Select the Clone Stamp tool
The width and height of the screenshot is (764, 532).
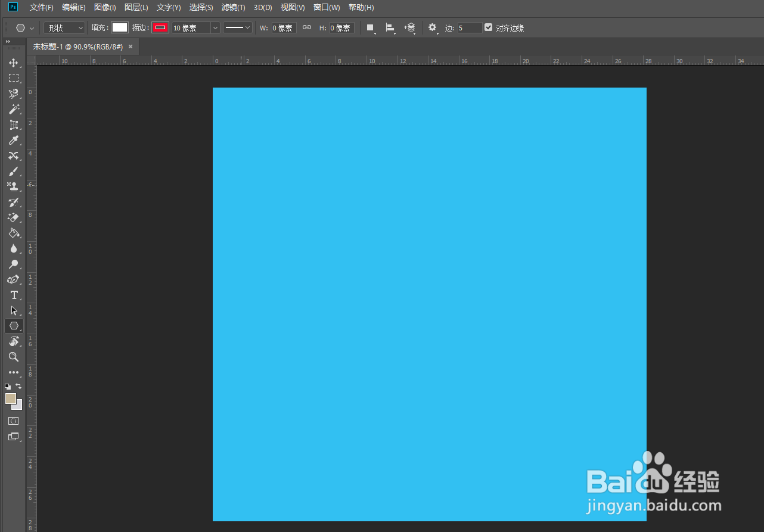[x=13, y=186]
